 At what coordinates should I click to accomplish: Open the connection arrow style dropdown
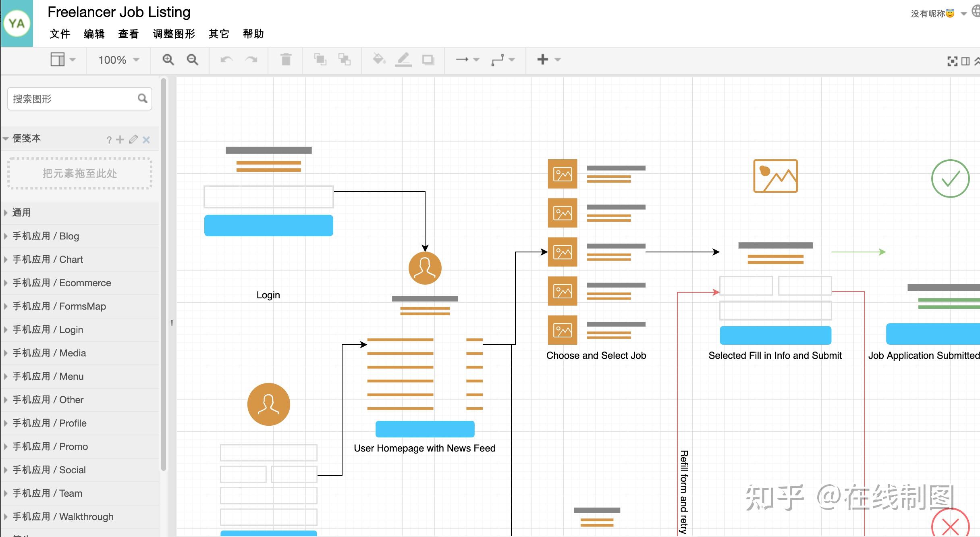[467, 60]
